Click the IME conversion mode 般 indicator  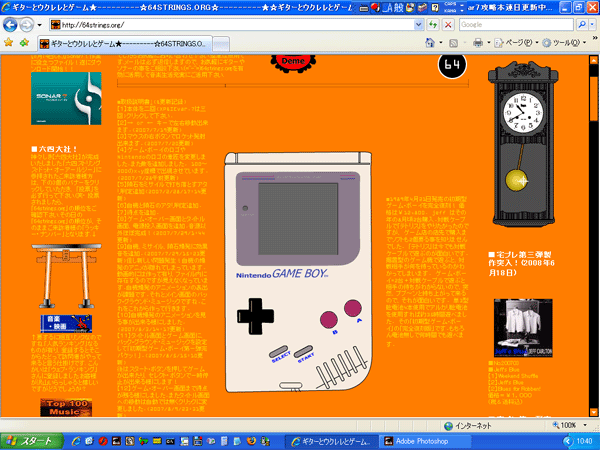(399, 8)
